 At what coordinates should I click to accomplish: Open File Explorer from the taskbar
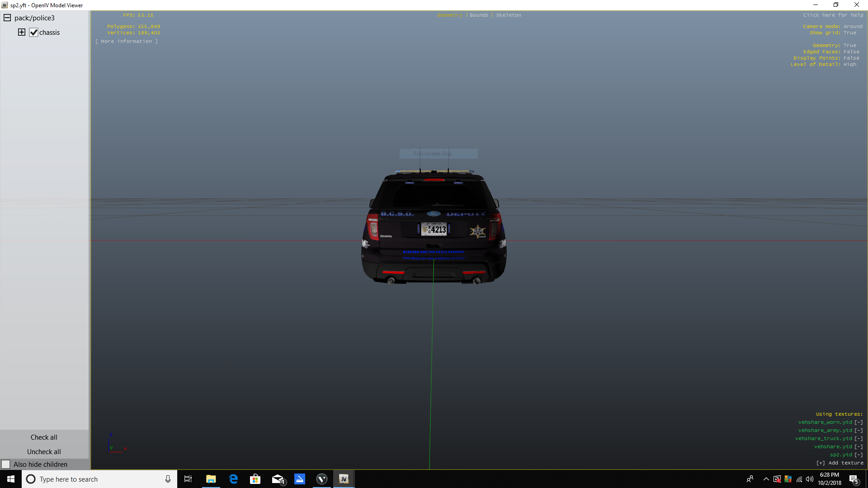pos(211,479)
